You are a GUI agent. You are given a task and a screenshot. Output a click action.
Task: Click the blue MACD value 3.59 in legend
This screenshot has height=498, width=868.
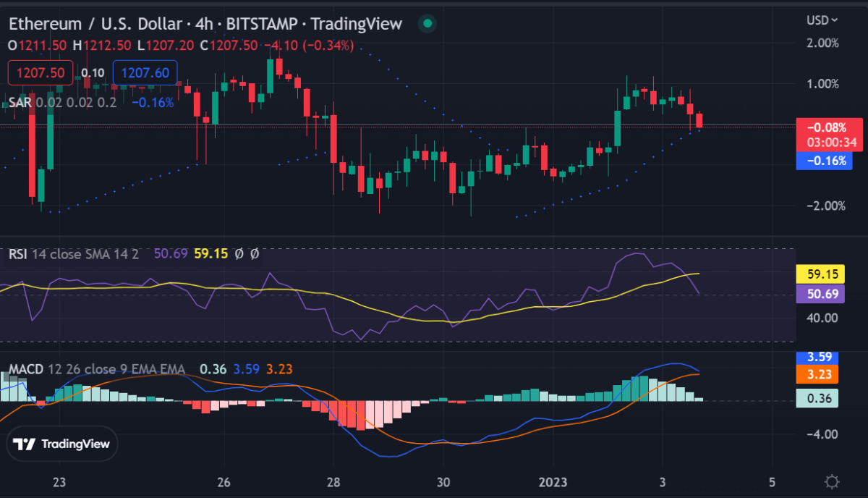[x=246, y=369]
